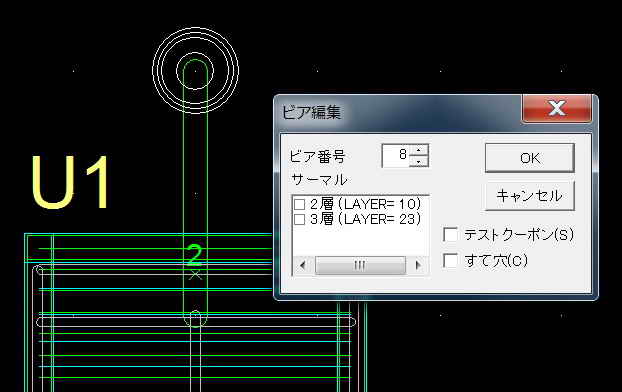Decrease the ビア番号 value with down arrow
The height and width of the screenshot is (392, 622).
[x=419, y=161]
